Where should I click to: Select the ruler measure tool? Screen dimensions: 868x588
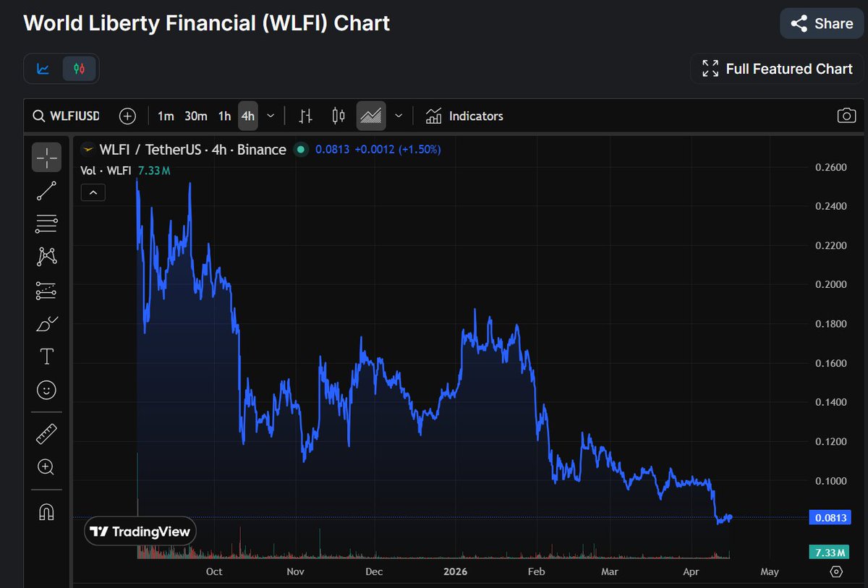point(46,434)
